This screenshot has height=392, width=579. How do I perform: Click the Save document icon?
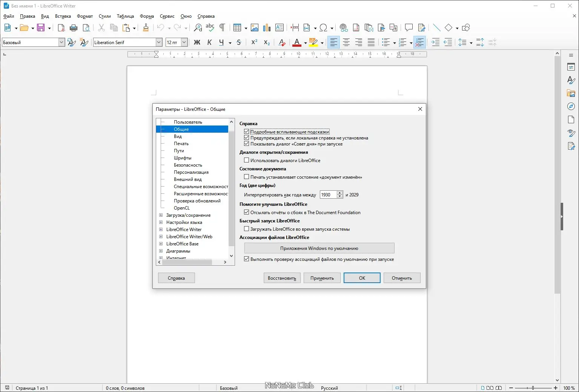[x=41, y=28]
